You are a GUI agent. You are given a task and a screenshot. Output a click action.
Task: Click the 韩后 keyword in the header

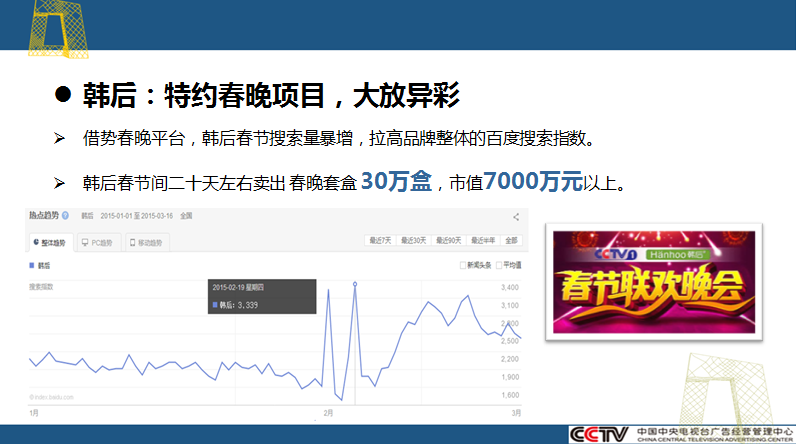(x=87, y=216)
